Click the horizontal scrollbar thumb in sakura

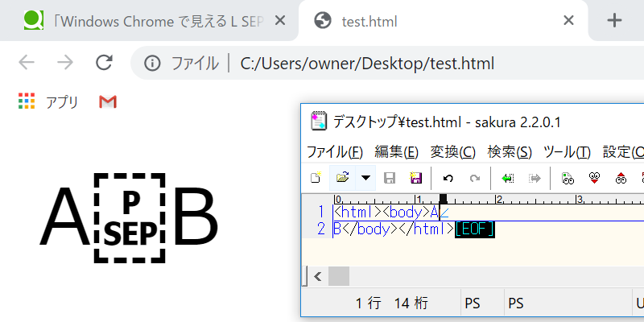coord(339,276)
